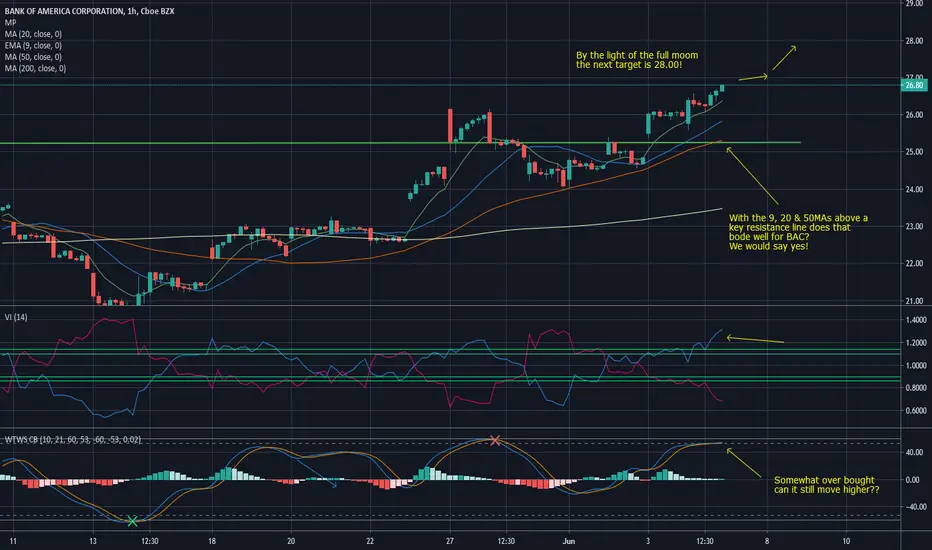This screenshot has height=550, width=932.
Task: Click the 20 date label on time axis
Action: pos(291,541)
